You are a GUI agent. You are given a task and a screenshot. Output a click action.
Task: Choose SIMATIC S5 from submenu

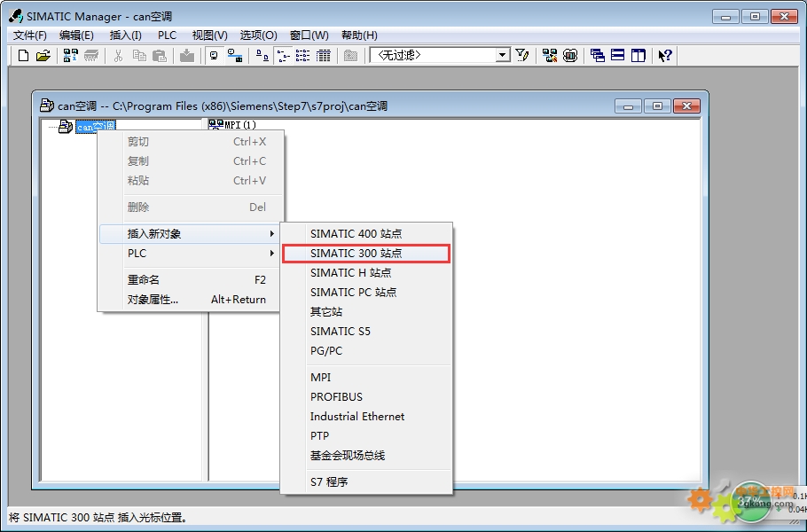[366, 332]
